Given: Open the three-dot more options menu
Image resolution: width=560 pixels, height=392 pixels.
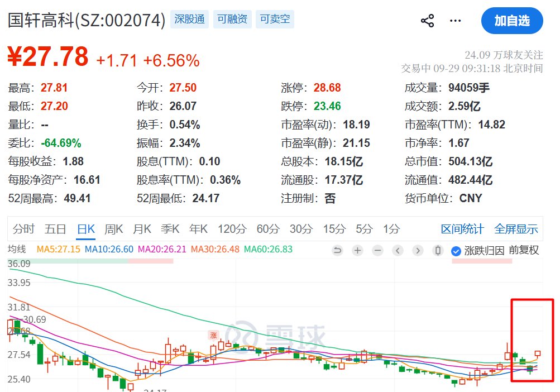Looking at the screenshot, I should pyautogui.click(x=455, y=21).
